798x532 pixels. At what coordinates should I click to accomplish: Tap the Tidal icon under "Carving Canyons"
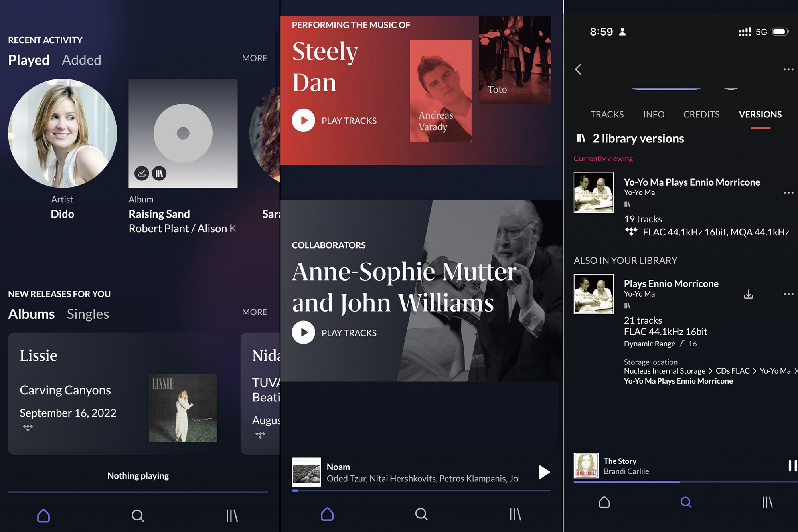[x=27, y=427]
